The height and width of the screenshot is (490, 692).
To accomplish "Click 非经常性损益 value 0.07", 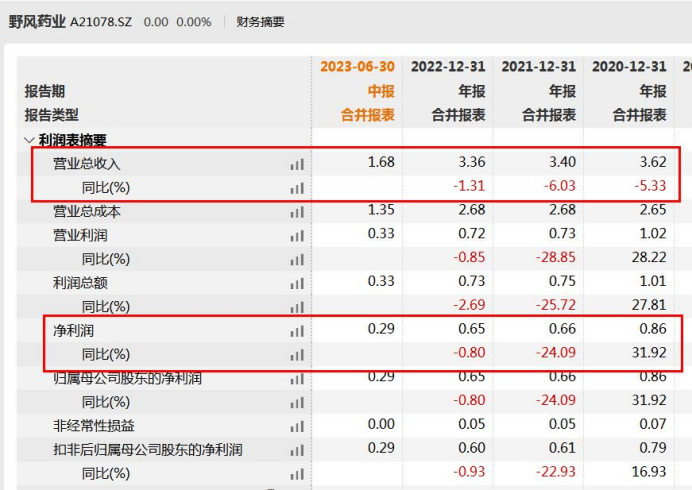I will tap(653, 424).
